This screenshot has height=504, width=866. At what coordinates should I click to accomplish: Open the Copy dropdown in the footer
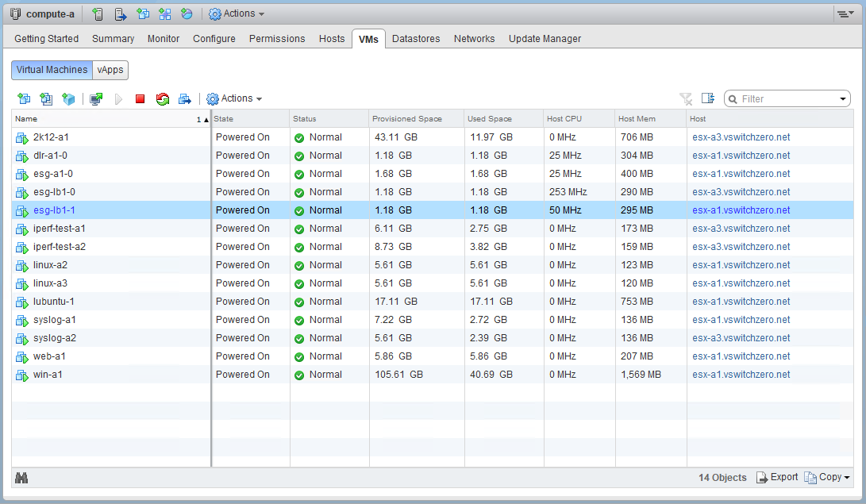click(x=827, y=477)
